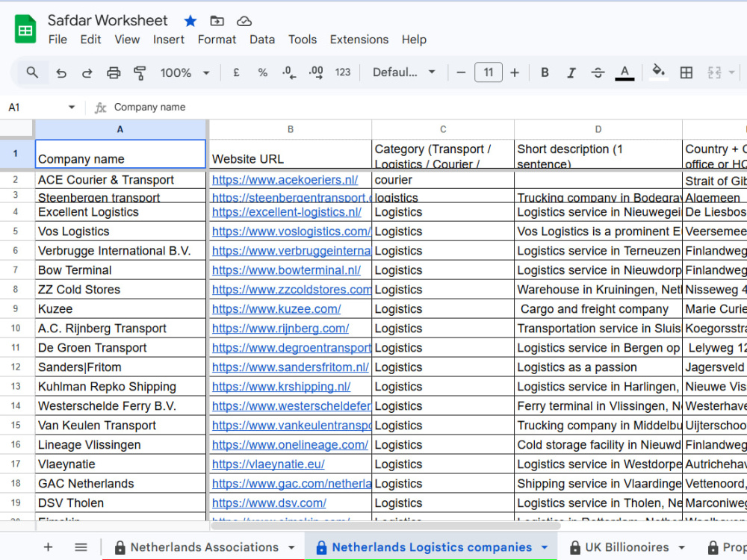747x560 pixels.
Task: Open the all sheets list icon
Action: [81, 547]
